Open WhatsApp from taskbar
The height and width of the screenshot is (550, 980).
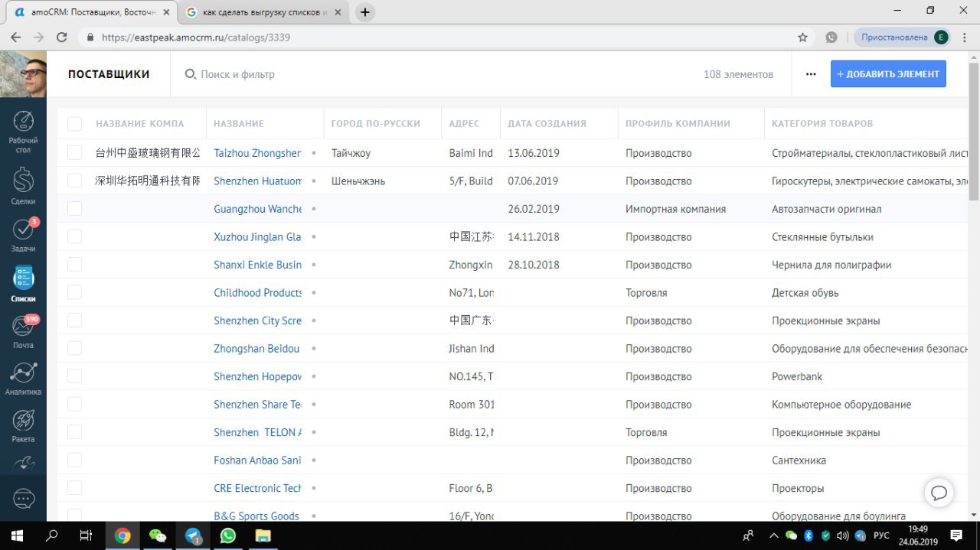(x=227, y=535)
